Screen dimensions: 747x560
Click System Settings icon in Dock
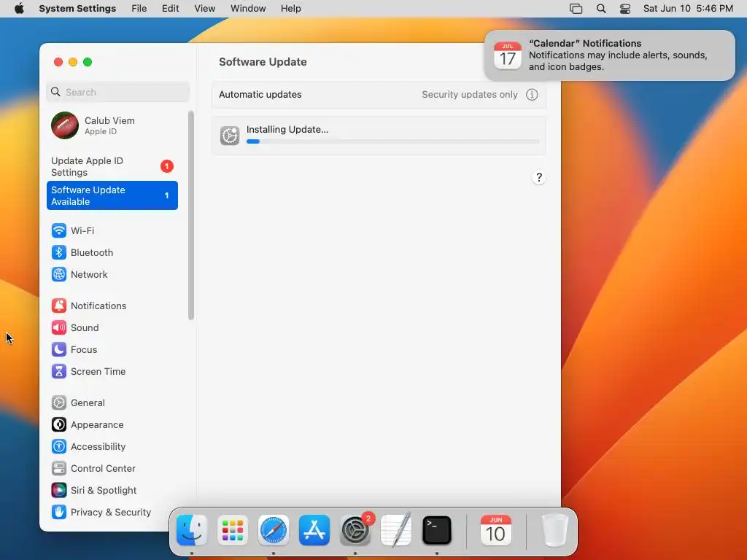355,530
